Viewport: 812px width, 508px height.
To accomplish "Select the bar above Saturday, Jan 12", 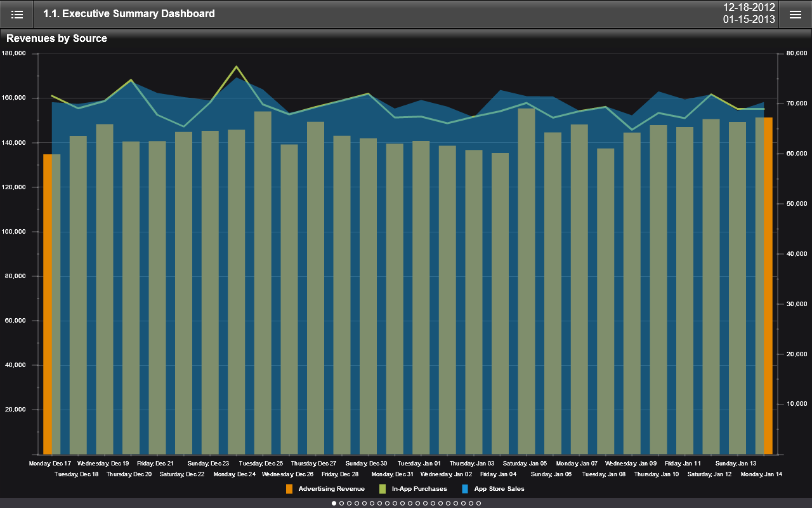I will coord(711,286).
